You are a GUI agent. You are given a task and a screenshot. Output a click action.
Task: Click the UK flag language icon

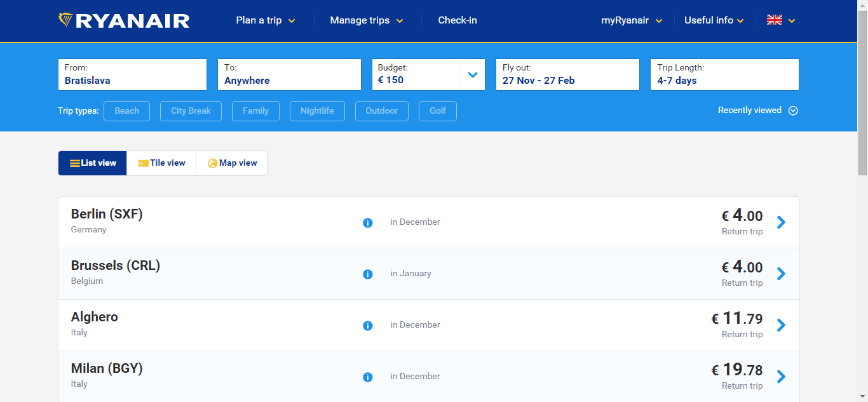775,20
